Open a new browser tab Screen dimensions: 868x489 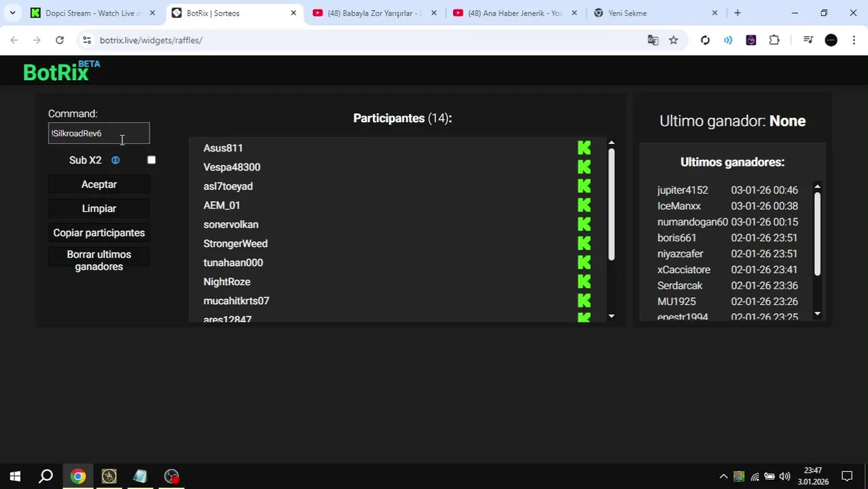pyautogui.click(x=738, y=13)
